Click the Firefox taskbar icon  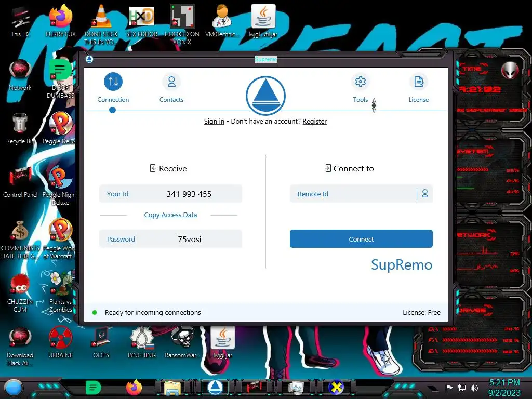pyautogui.click(x=134, y=388)
